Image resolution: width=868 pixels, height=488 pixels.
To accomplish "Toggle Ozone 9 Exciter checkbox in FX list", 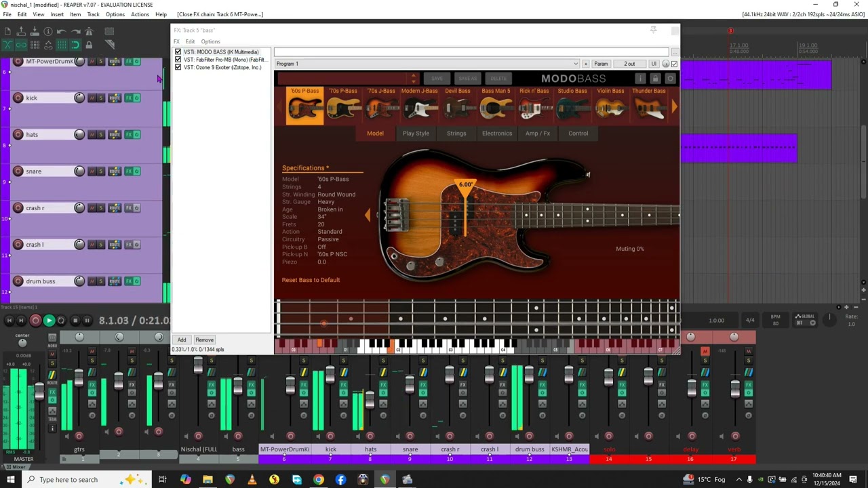I will pos(178,67).
